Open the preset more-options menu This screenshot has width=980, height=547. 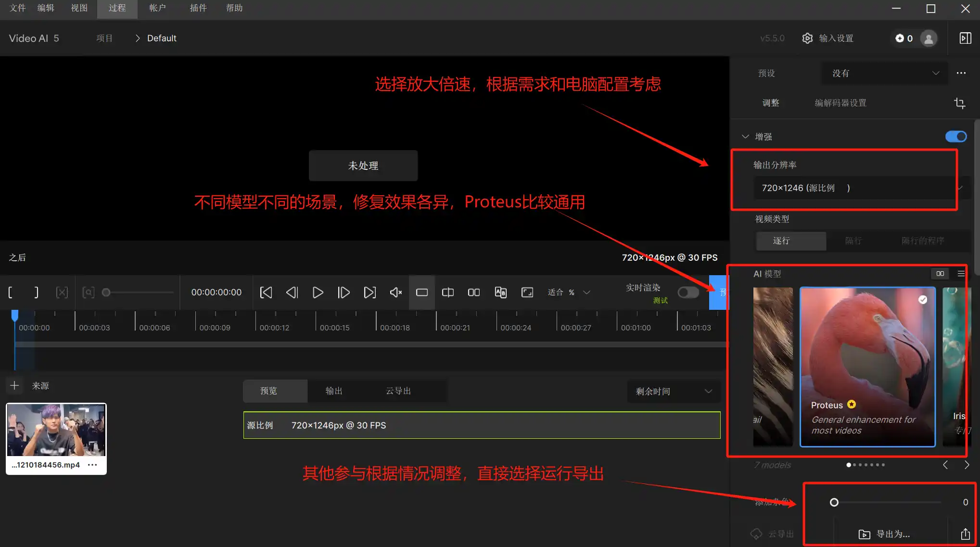click(x=961, y=73)
